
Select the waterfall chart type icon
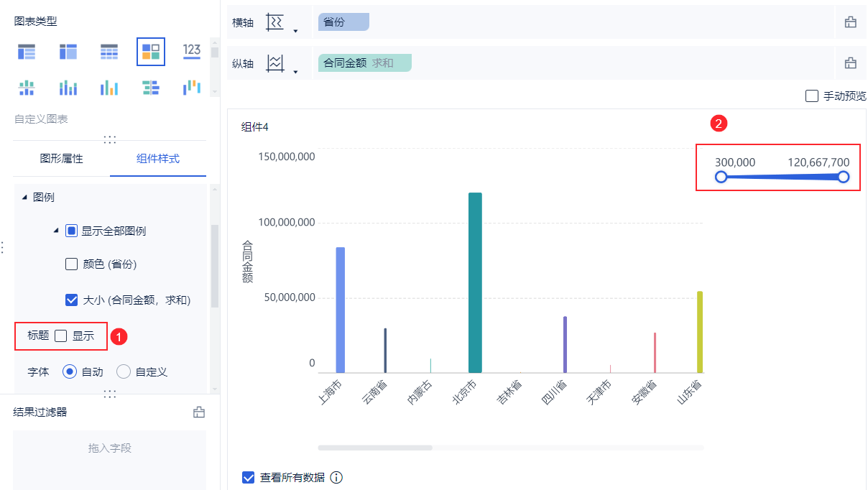pos(192,88)
